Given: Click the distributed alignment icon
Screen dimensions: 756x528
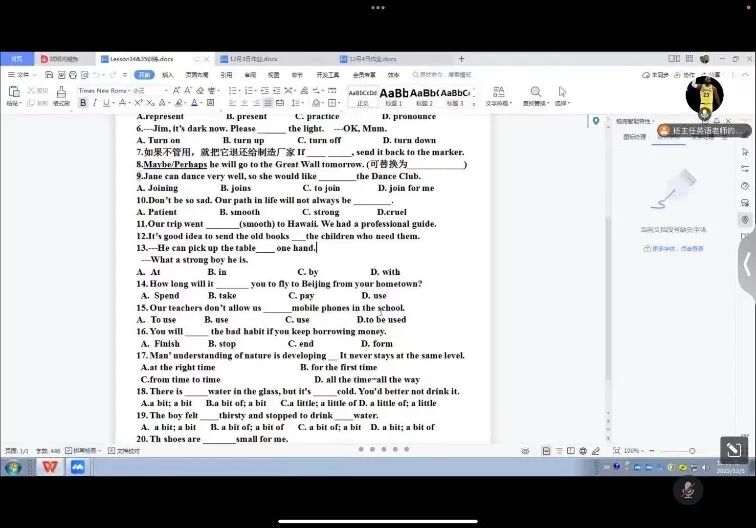Looking at the screenshot, I should pyautogui.click(x=280, y=103).
